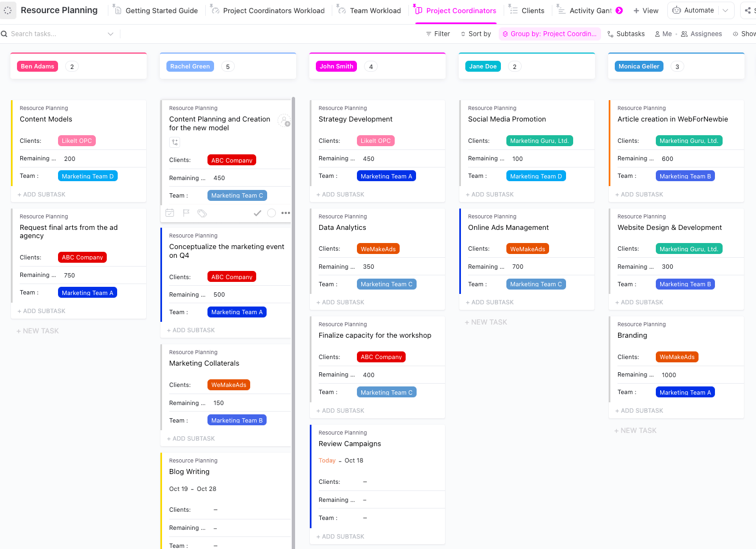Click the Team Workload view icon
Viewport: 756px width, 549px height.
(x=342, y=10)
